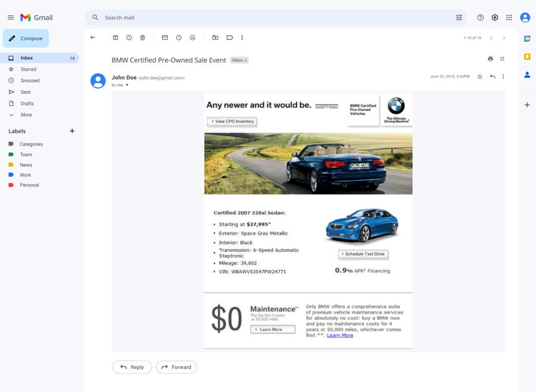The width and height of the screenshot is (536, 392).
Task: Delete the BMW email
Action: tap(142, 38)
